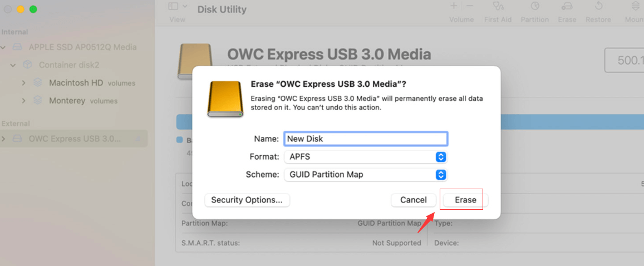Click the orange drive icon in dialog
The width and height of the screenshot is (644, 266).
[x=225, y=99]
